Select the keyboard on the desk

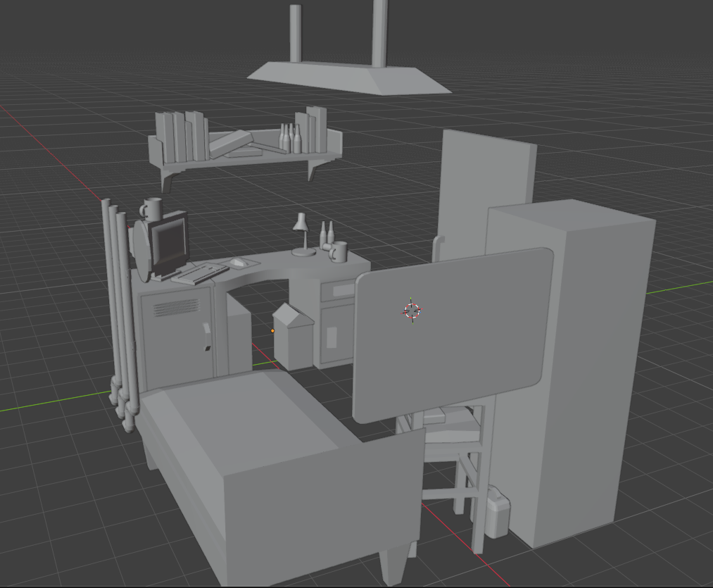coord(200,273)
